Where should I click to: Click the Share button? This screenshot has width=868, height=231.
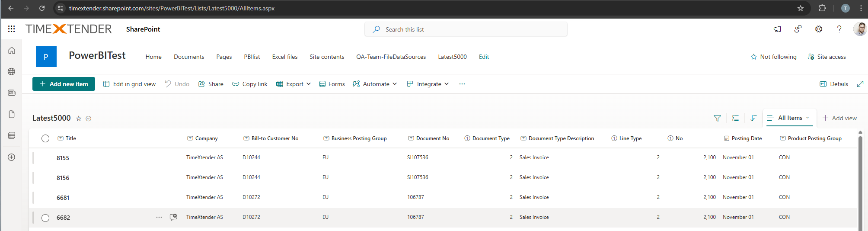tap(211, 84)
